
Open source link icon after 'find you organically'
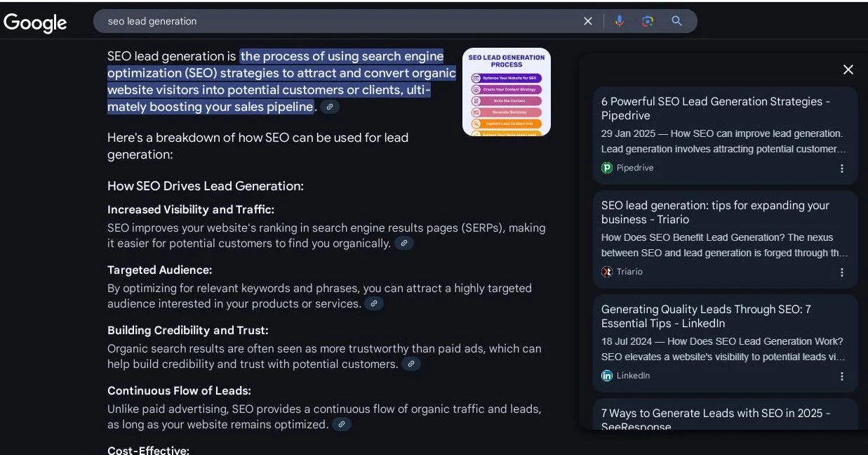pyautogui.click(x=404, y=243)
